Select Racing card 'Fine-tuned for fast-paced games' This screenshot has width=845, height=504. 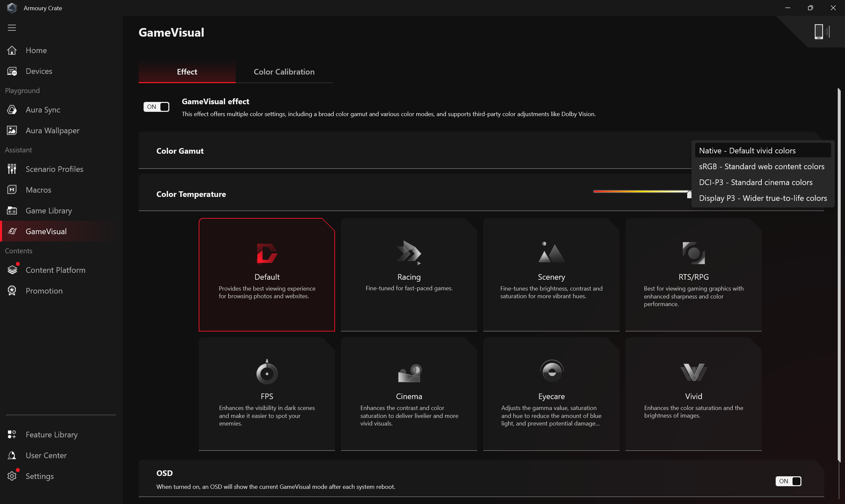point(409,288)
